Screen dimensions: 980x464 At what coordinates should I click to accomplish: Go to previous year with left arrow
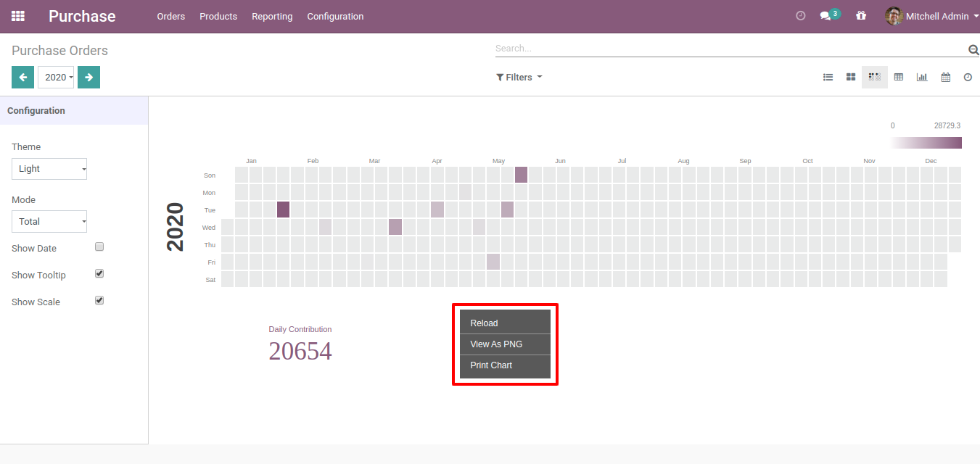click(22, 77)
